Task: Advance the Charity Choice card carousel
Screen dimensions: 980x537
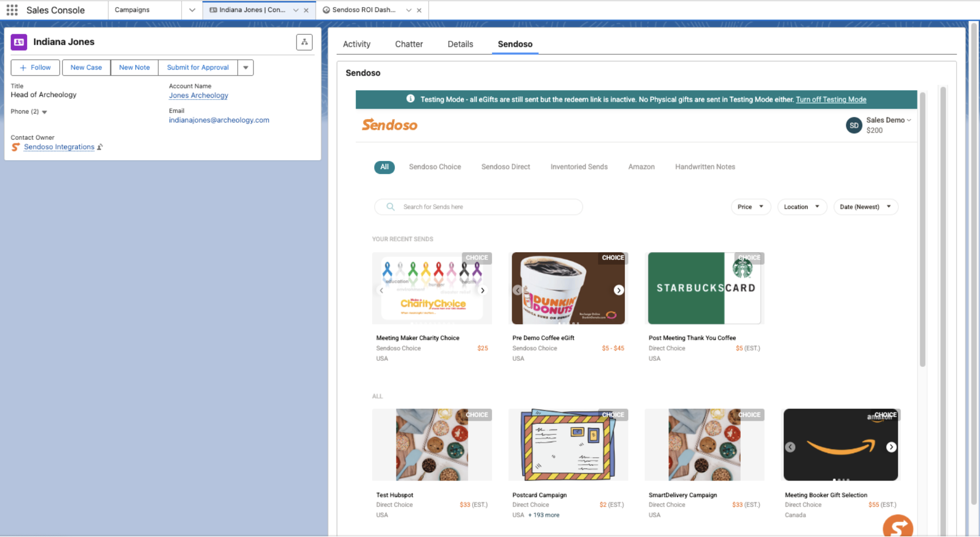Action: [482, 290]
